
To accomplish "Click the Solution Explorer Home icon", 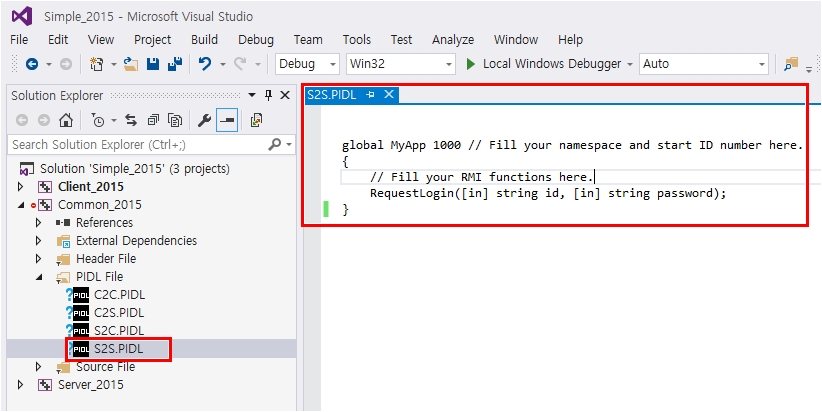I will [x=66, y=120].
